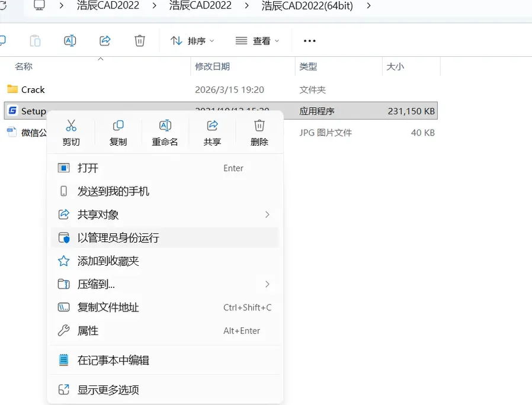Sort by the 大小 column header
Image resolution: width=532 pixels, height=405 pixels.
pos(395,66)
